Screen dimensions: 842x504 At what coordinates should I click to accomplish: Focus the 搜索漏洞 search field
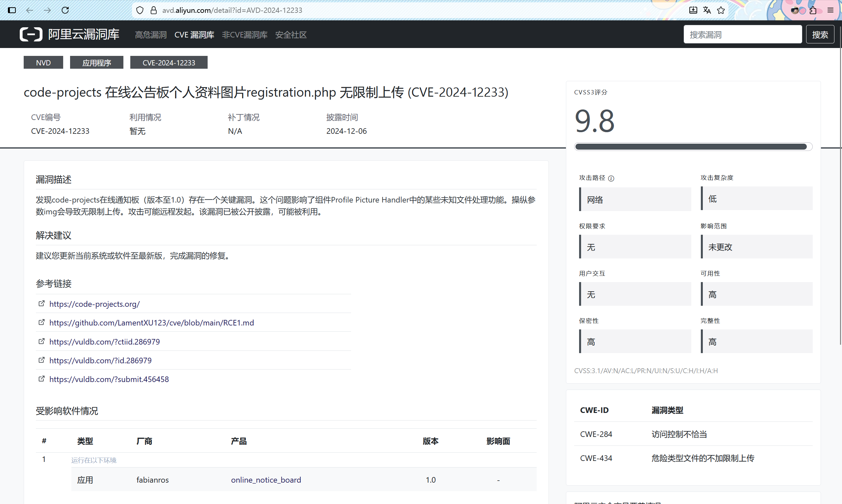[x=742, y=34]
